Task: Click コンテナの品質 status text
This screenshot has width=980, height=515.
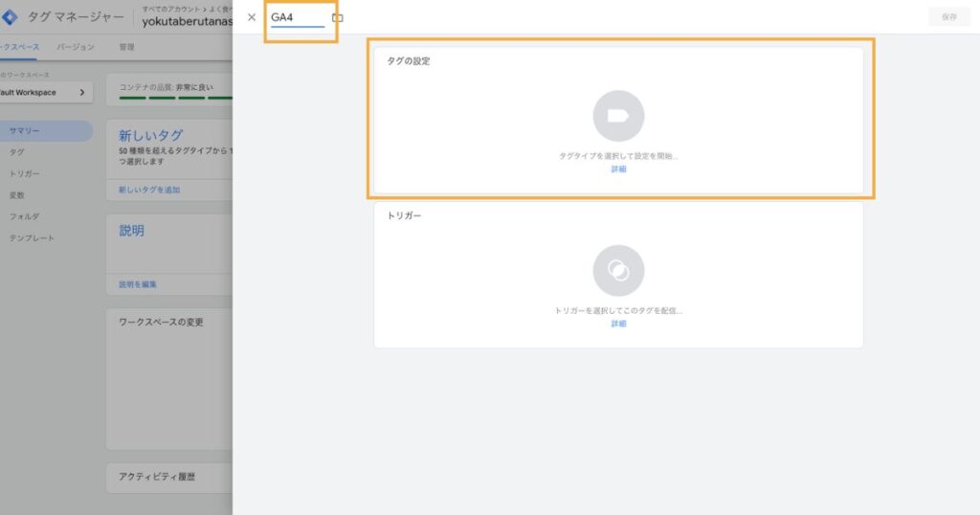Action: click(167, 87)
